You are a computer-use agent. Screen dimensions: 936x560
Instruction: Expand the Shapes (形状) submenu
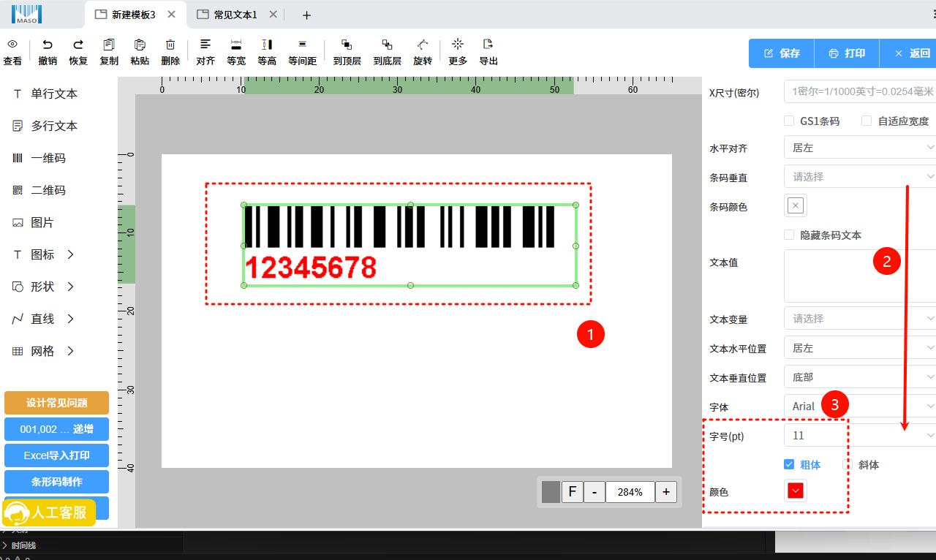44,287
